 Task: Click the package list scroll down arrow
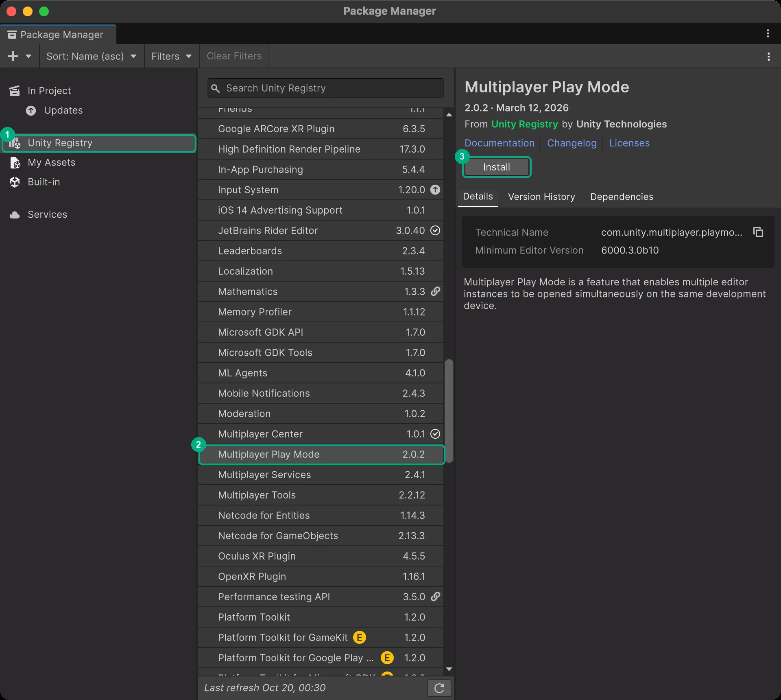tap(449, 669)
